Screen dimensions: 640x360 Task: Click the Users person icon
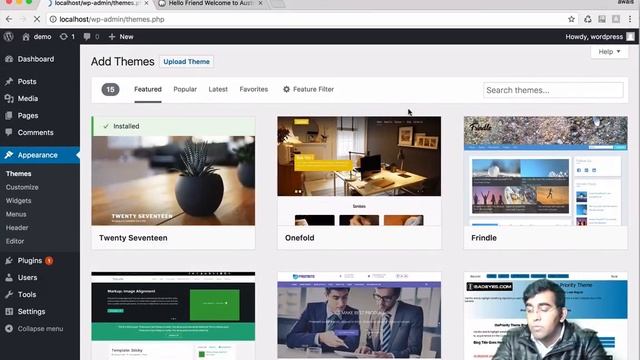pyautogui.click(x=9, y=278)
